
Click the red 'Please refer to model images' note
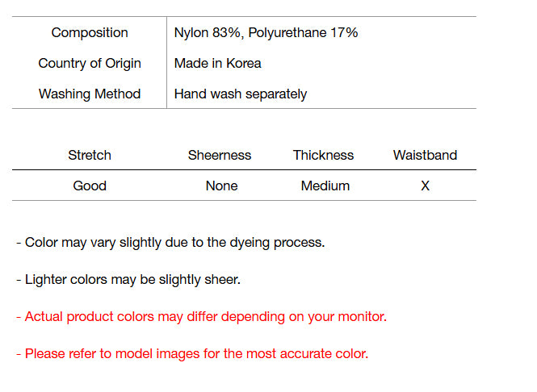pyautogui.click(x=192, y=354)
